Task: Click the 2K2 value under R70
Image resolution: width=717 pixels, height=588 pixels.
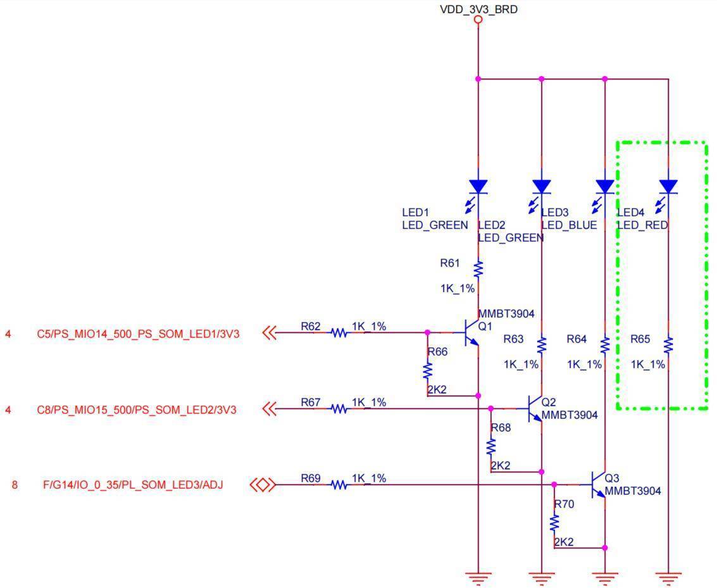Action: click(x=564, y=542)
